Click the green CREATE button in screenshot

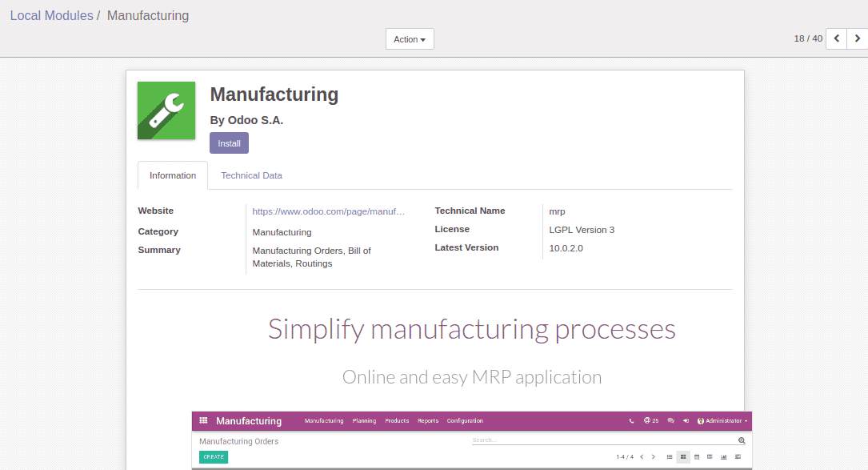coord(214,456)
